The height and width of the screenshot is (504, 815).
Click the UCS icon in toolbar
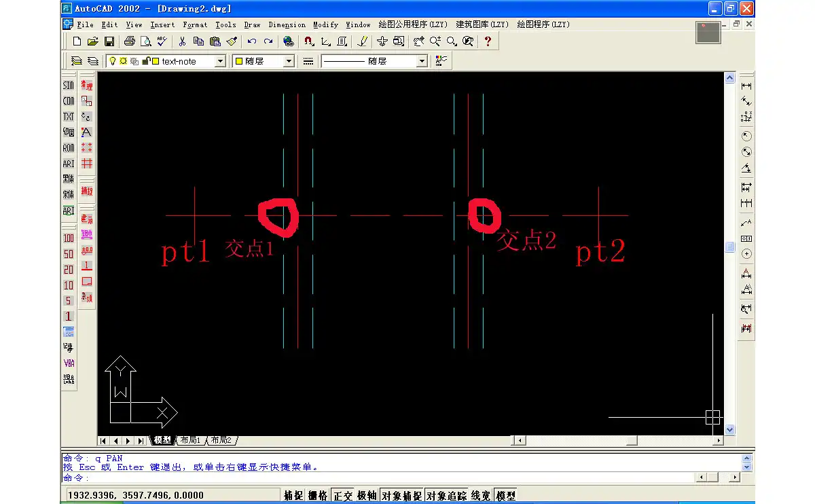326,41
